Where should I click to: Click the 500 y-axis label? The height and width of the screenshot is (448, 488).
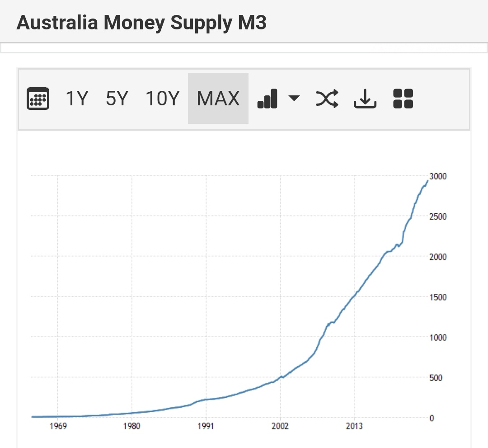tap(436, 378)
